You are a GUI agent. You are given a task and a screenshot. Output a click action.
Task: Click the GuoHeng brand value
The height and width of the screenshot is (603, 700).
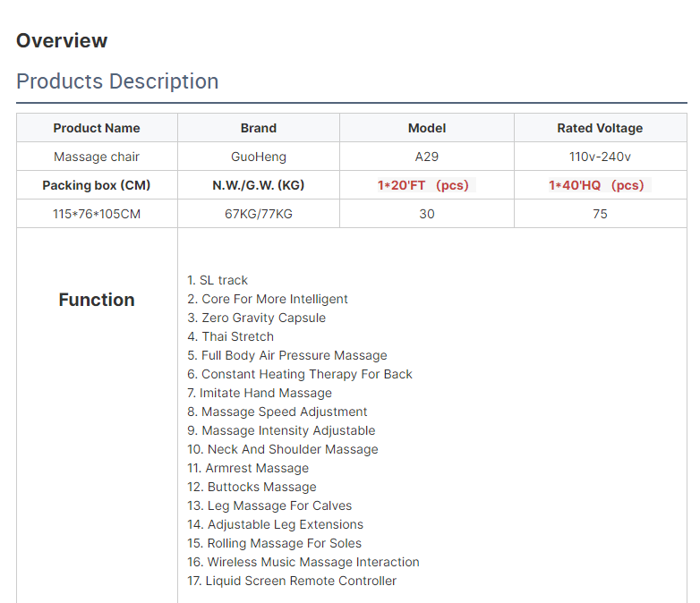click(x=259, y=157)
